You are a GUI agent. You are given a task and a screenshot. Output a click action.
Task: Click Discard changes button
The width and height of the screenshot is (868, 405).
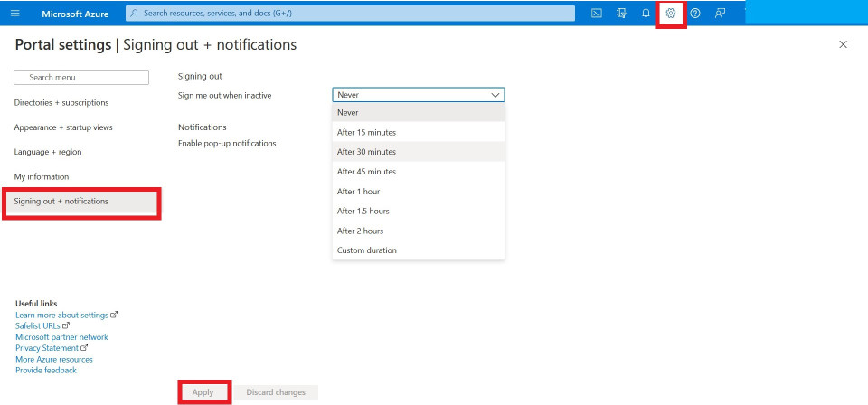276,392
